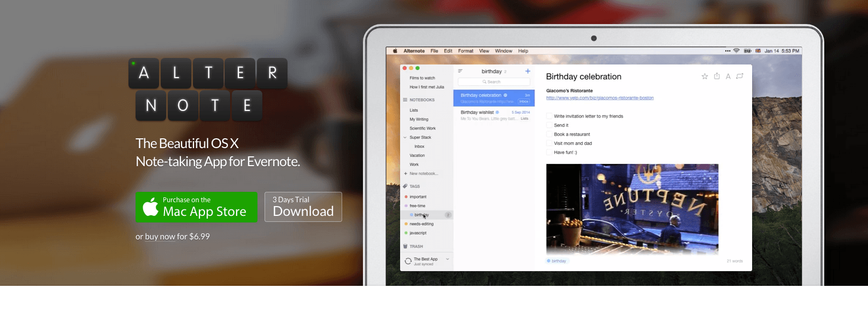Click the share note icon
This screenshot has width=868, height=311.
pyautogui.click(x=717, y=76)
